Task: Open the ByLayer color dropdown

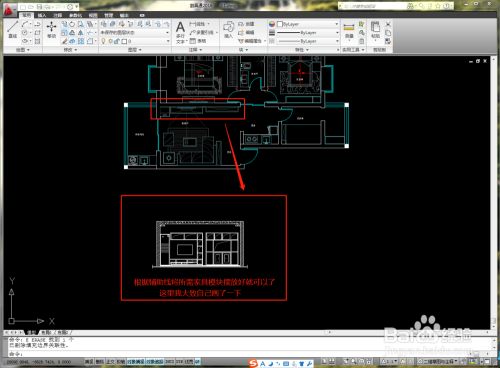Action: pyautogui.click(x=308, y=24)
